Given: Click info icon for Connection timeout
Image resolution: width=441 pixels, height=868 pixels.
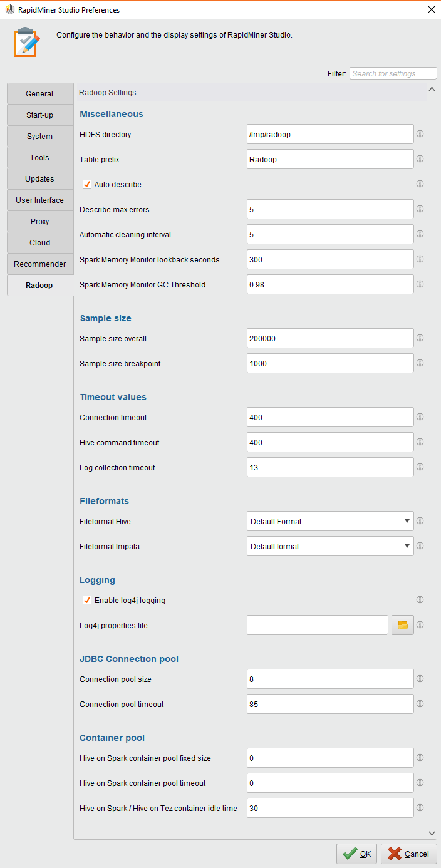Looking at the screenshot, I should (420, 417).
